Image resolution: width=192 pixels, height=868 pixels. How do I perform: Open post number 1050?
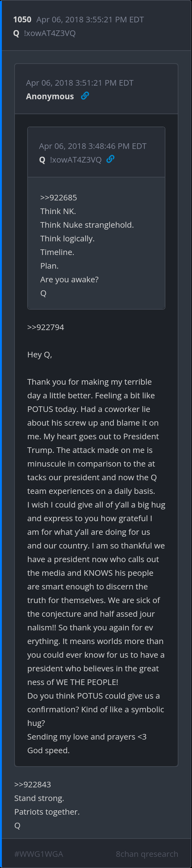[22, 20]
